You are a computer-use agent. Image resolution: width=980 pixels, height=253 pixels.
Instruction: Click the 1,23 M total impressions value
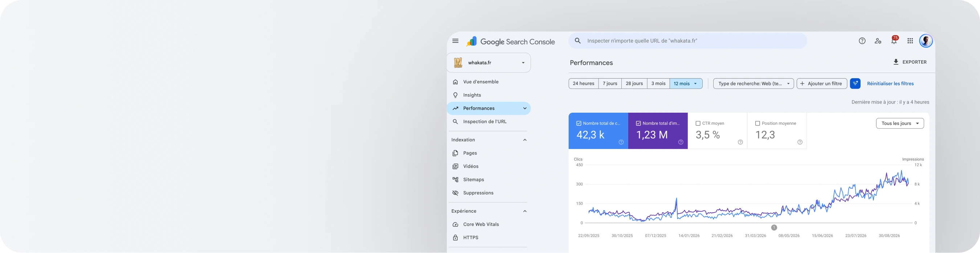652,135
